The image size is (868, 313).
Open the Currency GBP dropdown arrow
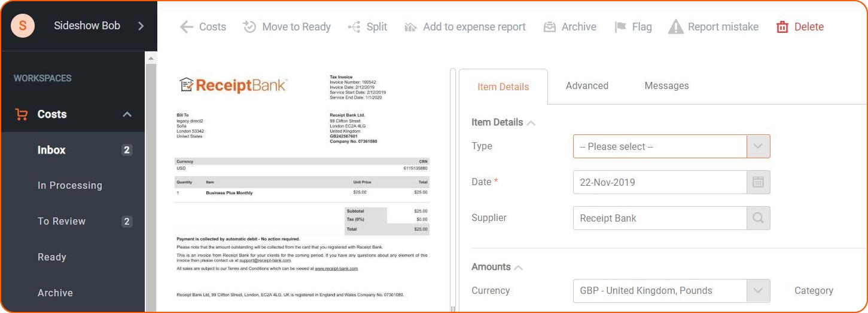758,291
